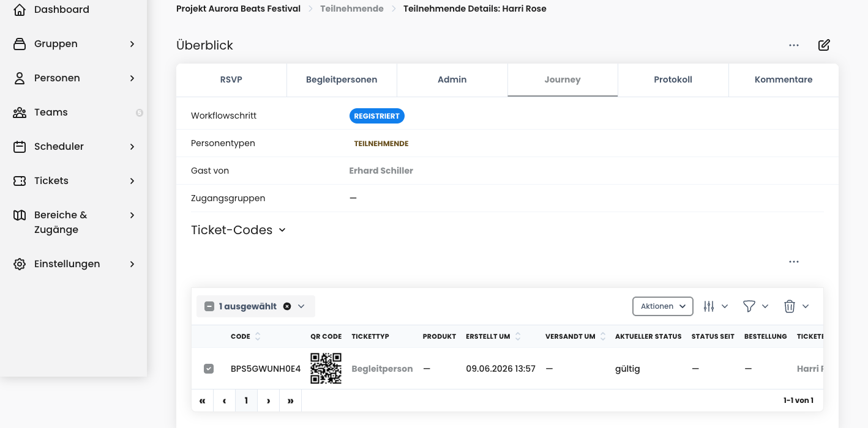Click ticket code BPS5GWUNH0E4 text

266,369
